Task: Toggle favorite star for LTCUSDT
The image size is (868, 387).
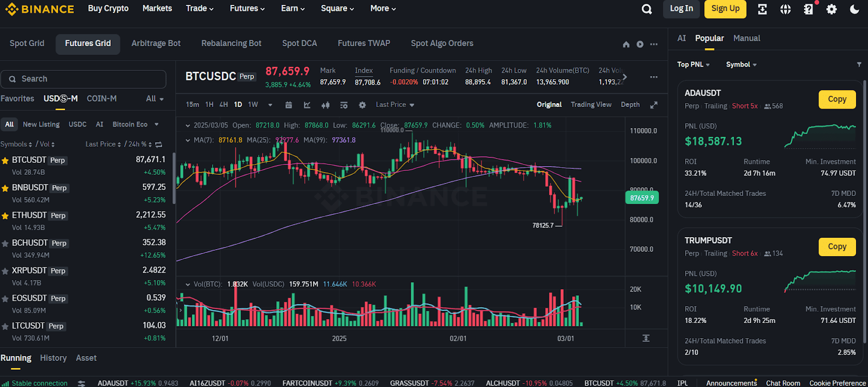Action: click(5, 327)
